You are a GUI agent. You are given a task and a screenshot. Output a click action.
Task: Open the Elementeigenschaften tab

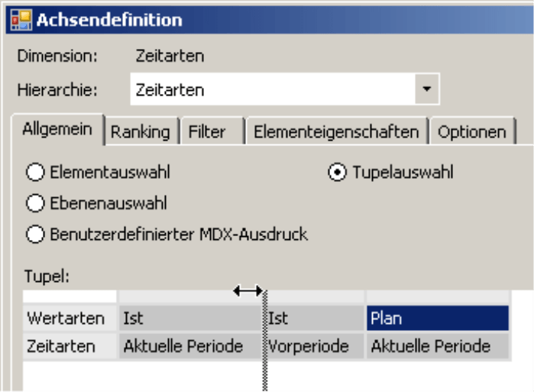point(336,131)
